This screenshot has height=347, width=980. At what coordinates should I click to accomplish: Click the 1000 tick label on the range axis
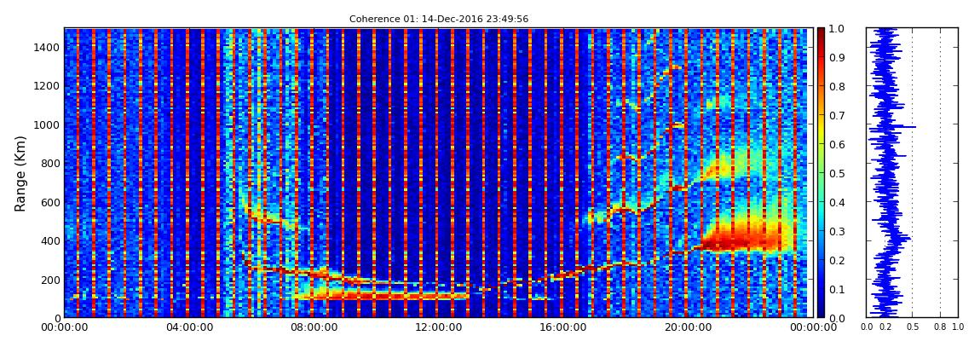(x=49, y=125)
